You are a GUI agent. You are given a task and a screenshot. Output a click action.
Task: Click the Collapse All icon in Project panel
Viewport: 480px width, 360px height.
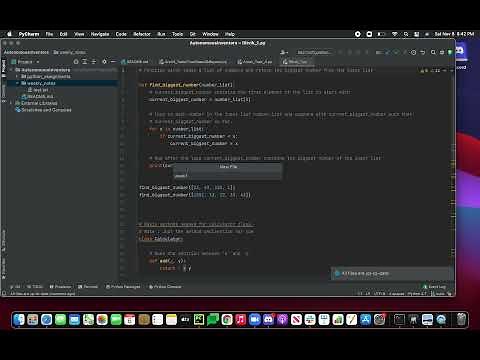pyautogui.click(x=94, y=62)
